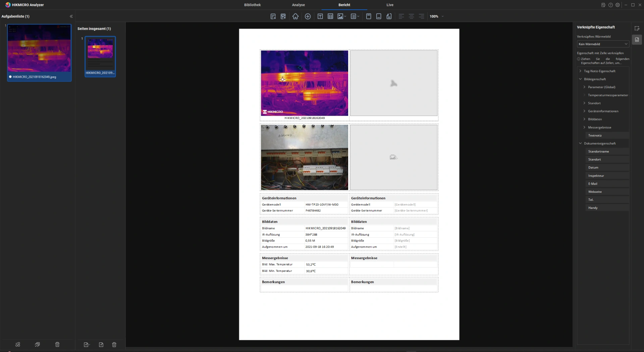Click the insert table icon
This screenshot has width=644, height=352.
coord(330,16)
